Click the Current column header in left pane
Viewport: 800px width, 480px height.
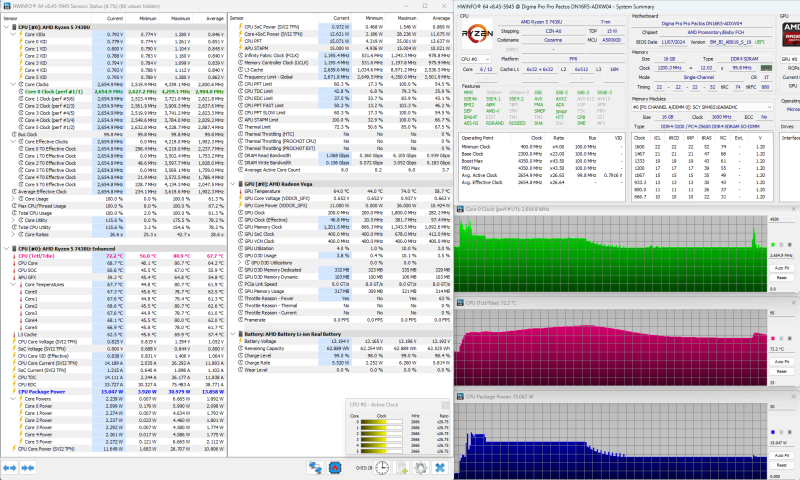[x=115, y=18]
